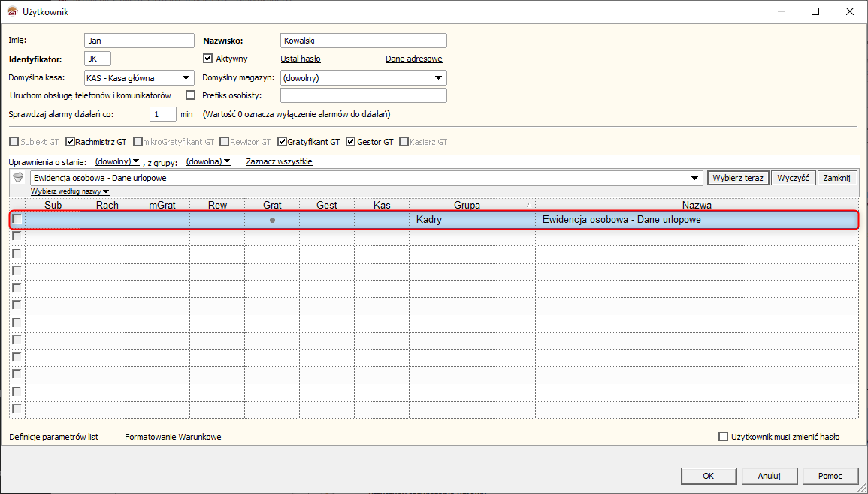This screenshot has width=868, height=494.
Task: Click the Identyfikator field containing JK
Action: (x=98, y=58)
